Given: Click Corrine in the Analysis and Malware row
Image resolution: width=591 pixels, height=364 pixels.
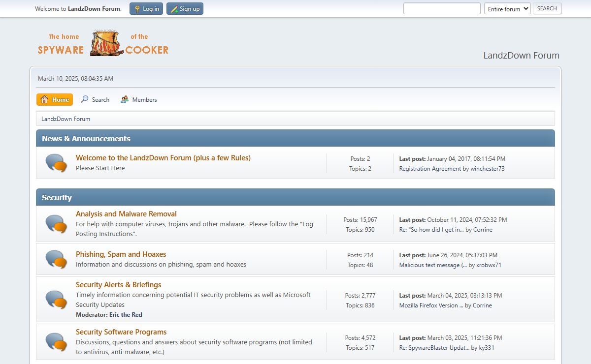Looking at the screenshot, I should click(x=483, y=230).
